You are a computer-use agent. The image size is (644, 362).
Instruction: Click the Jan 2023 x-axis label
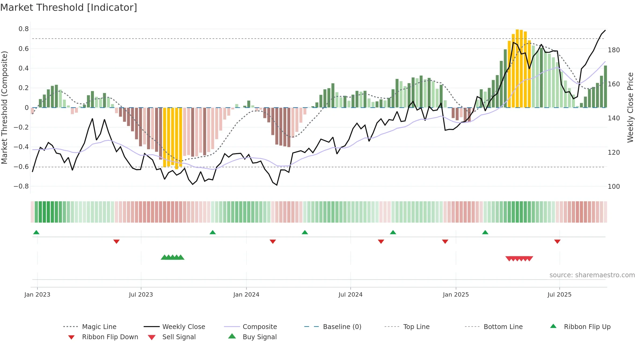(37, 294)
